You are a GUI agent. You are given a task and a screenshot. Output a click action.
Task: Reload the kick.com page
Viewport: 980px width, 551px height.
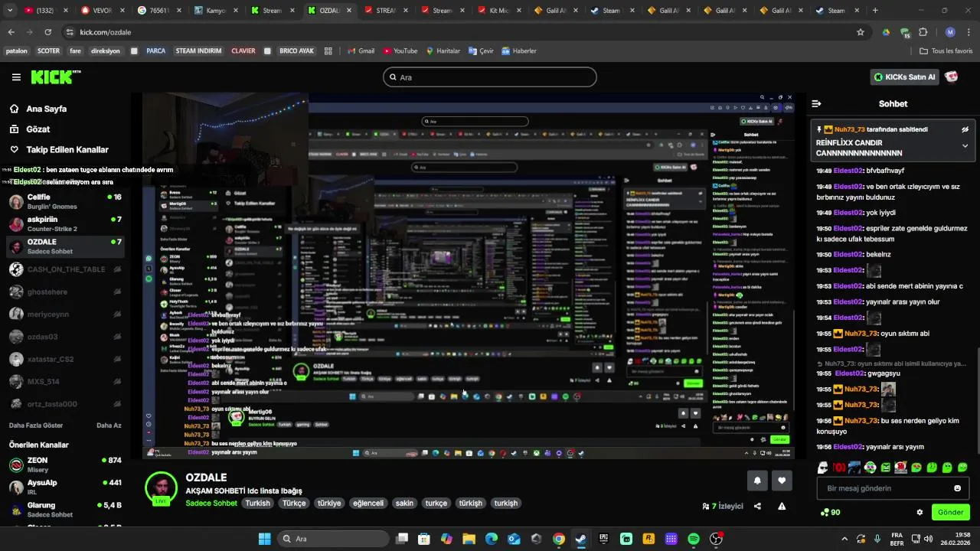47,32
